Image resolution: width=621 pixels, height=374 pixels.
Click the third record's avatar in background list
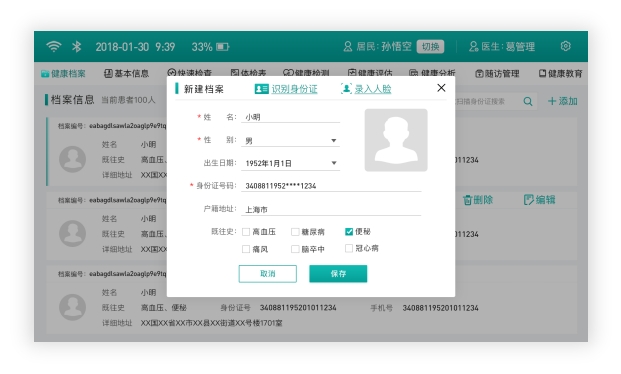click(x=72, y=307)
